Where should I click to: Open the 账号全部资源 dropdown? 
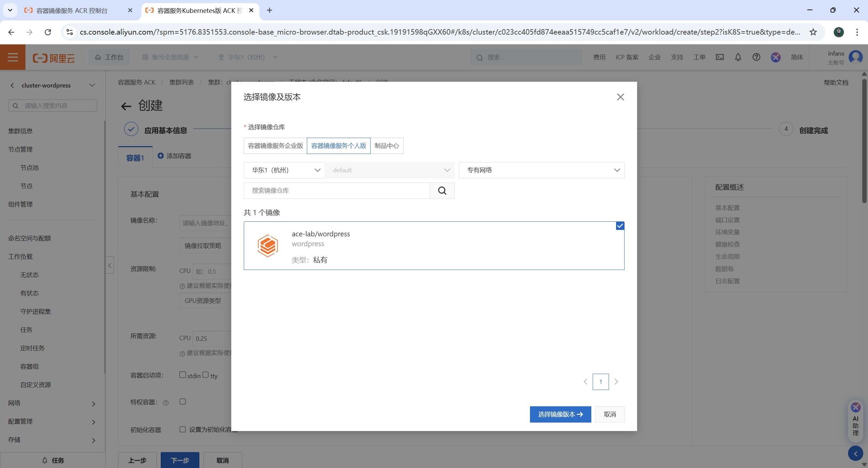pos(170,57)
